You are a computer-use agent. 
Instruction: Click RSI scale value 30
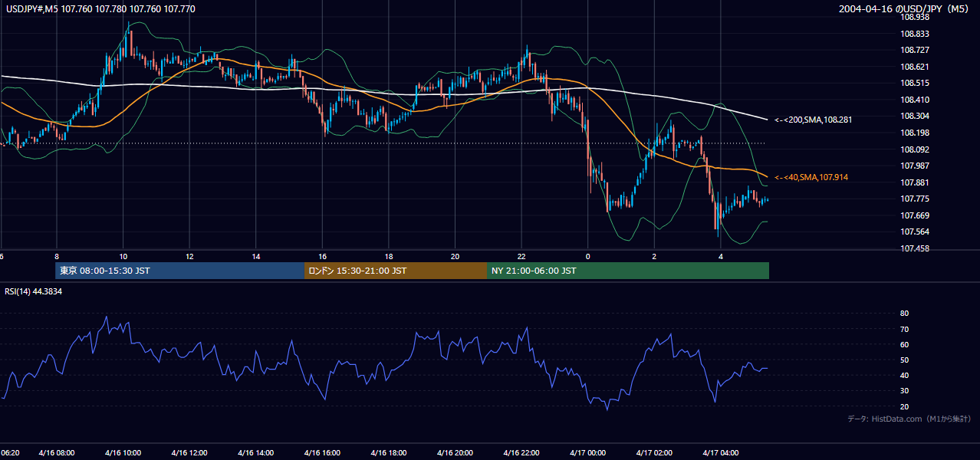tap(905, 390)
